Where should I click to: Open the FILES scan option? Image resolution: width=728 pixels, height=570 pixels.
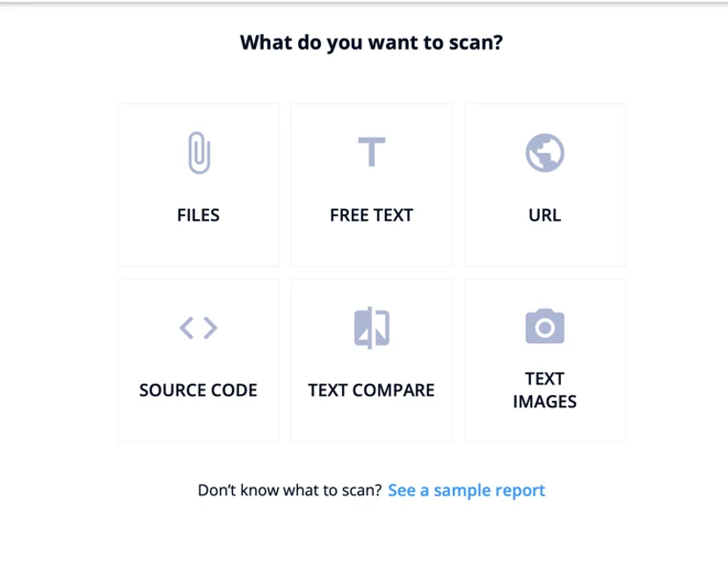198,184
